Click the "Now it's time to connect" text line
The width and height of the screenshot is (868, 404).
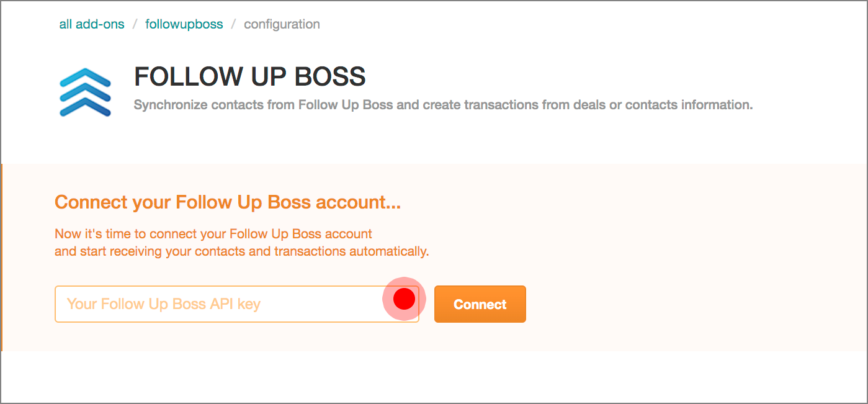point(213,234)
